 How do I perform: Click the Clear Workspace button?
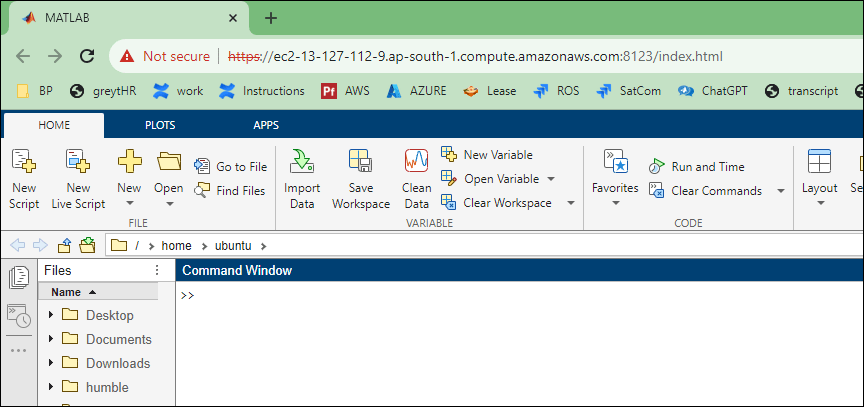(x=497, y=203)
